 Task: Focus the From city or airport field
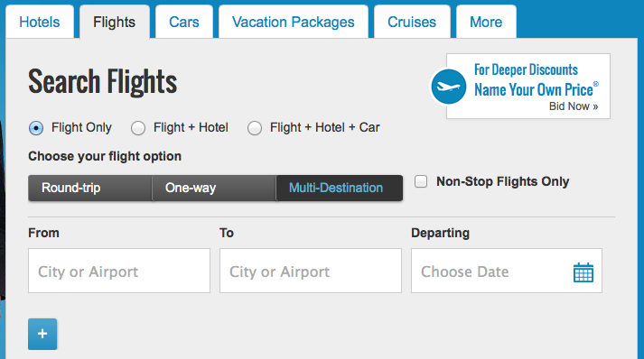pyautogui.click(x=119, y=271)
